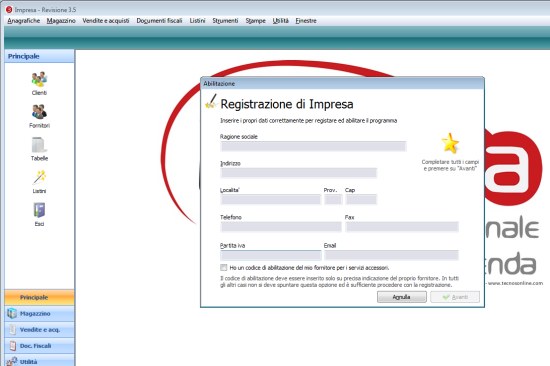Click the Vendite e acq. section icon
The height and width of the screenshot is (366, 550).
(x=12, y=330)
